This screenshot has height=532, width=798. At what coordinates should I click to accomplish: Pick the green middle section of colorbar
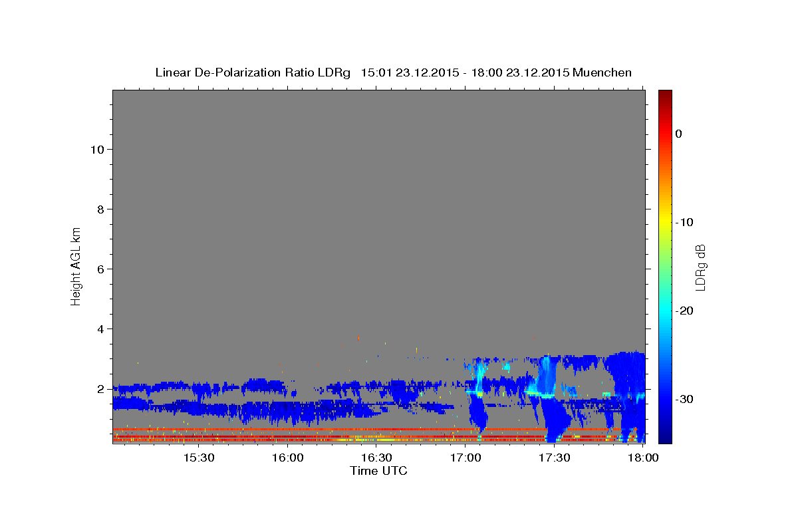coord(665,266)
